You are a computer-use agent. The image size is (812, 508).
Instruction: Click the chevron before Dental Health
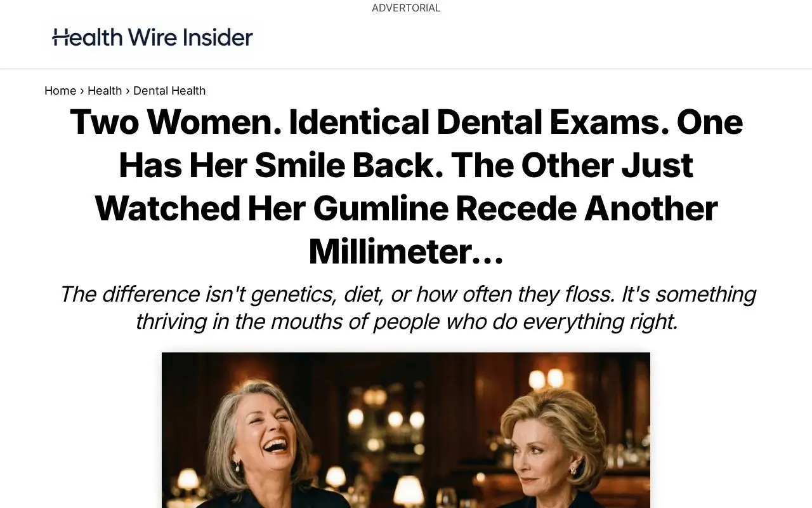[x=128, y=91]
